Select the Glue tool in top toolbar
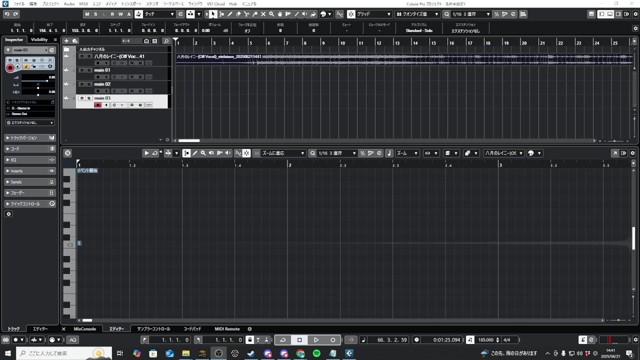Viewport: 640px width, 360px height. [255, 14]
